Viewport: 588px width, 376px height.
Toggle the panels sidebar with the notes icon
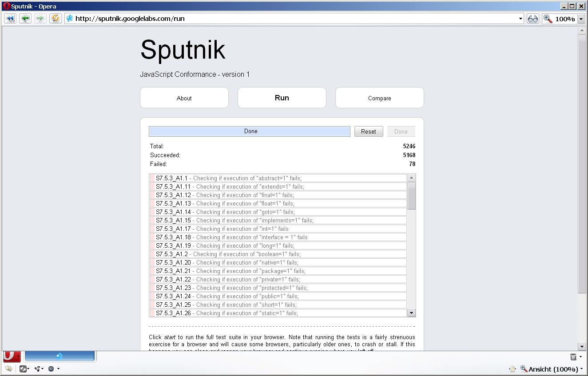(x=9, y=368)
